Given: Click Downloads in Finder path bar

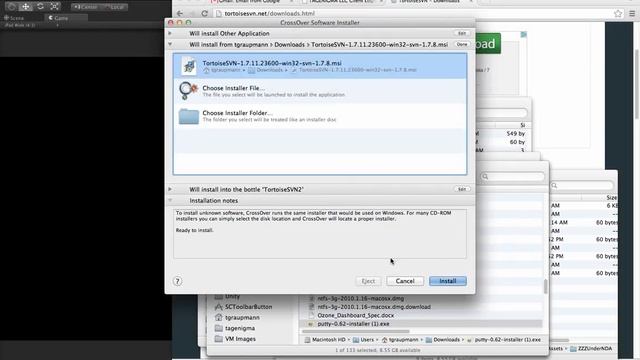Looking at the screenshot, I should (x=442, y=340).
